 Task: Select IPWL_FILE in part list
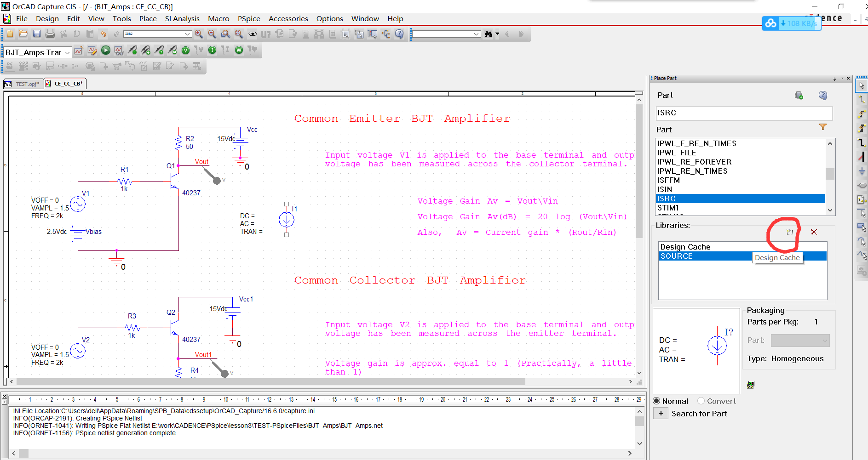click(740, 153)
